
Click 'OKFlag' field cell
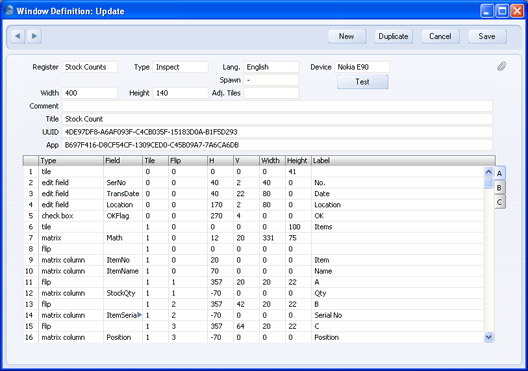point(123,216)
